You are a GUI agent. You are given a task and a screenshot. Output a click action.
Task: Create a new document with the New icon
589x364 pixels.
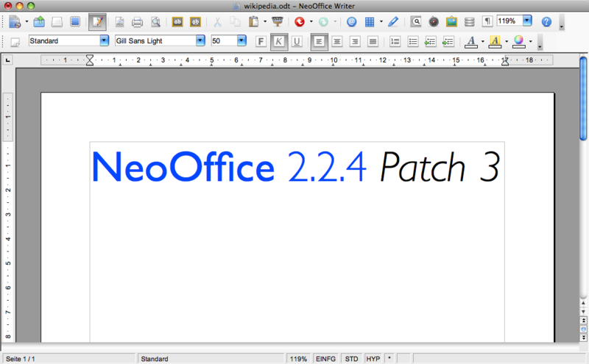[15, 22]
